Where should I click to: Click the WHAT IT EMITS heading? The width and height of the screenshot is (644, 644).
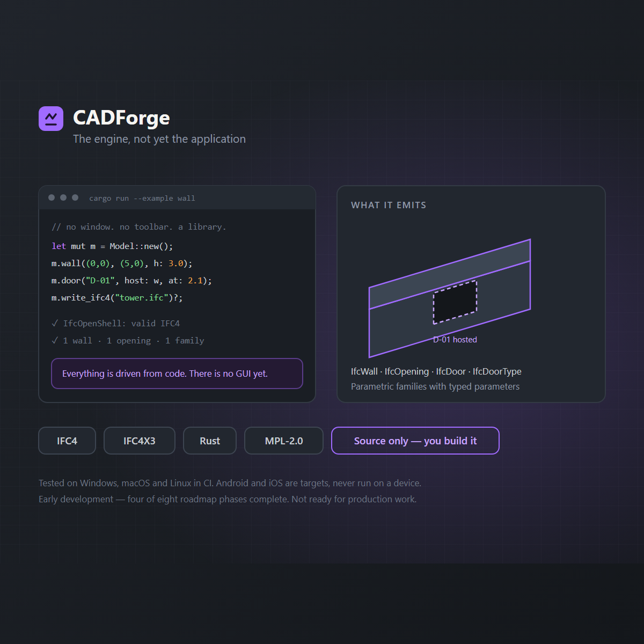[389, 205]
